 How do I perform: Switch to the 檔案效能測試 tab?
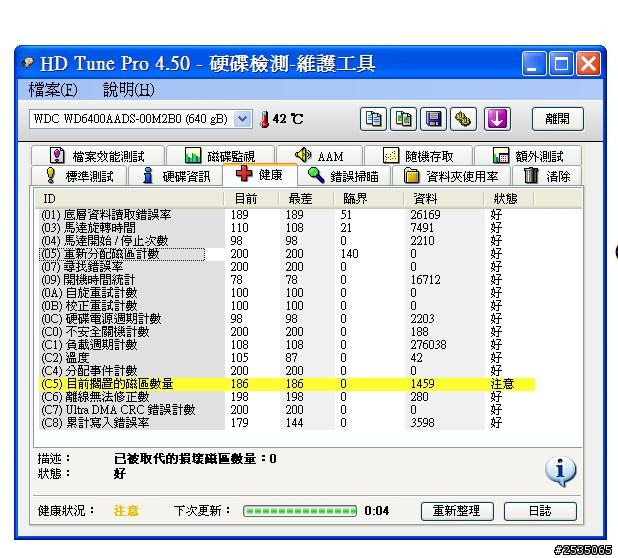click(98, 156)
